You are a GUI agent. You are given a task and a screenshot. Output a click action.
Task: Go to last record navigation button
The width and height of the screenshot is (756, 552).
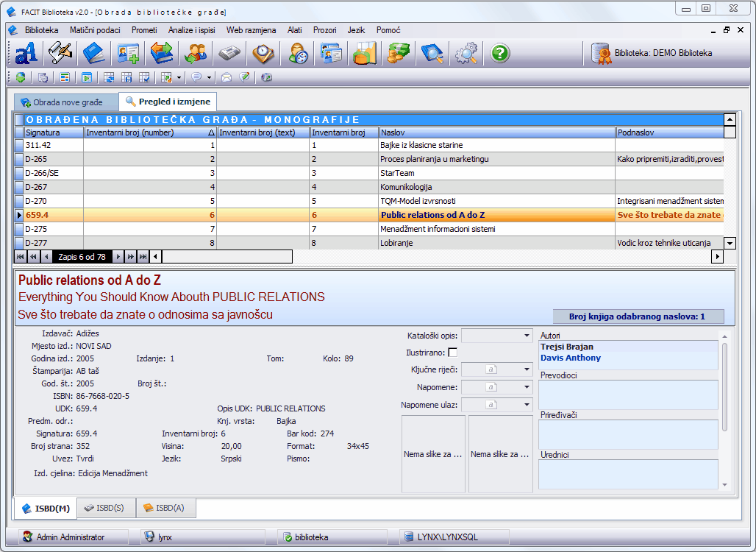[x=143, y=257]
